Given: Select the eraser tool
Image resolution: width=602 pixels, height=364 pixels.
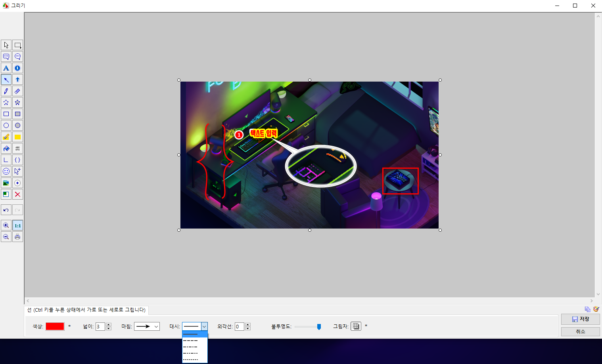Looking at the screenshot, I should [x=17, y=91].
